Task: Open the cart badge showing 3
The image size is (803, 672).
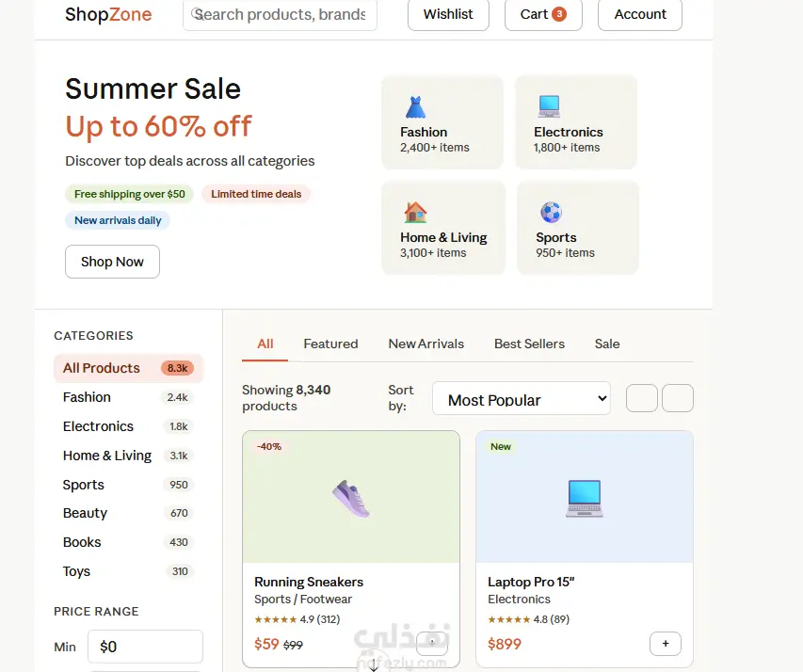Action: click(x=559, y=14)
